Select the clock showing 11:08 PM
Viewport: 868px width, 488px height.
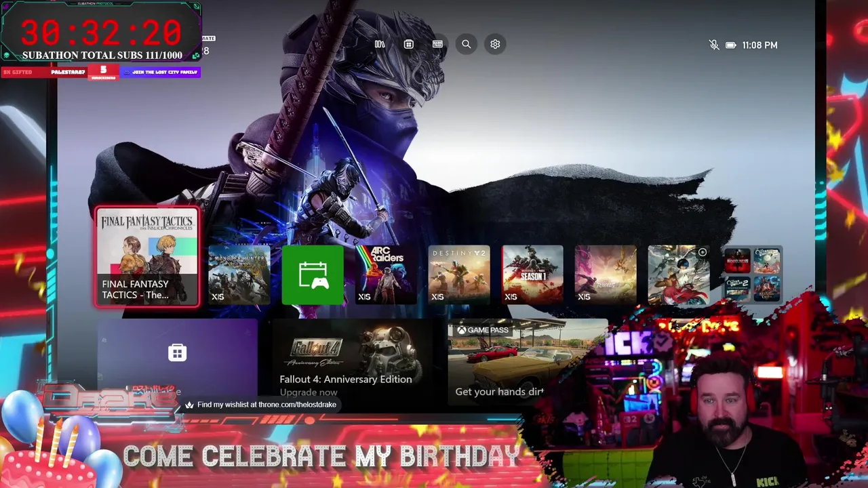pyautogui.click(x=759, y=45)
